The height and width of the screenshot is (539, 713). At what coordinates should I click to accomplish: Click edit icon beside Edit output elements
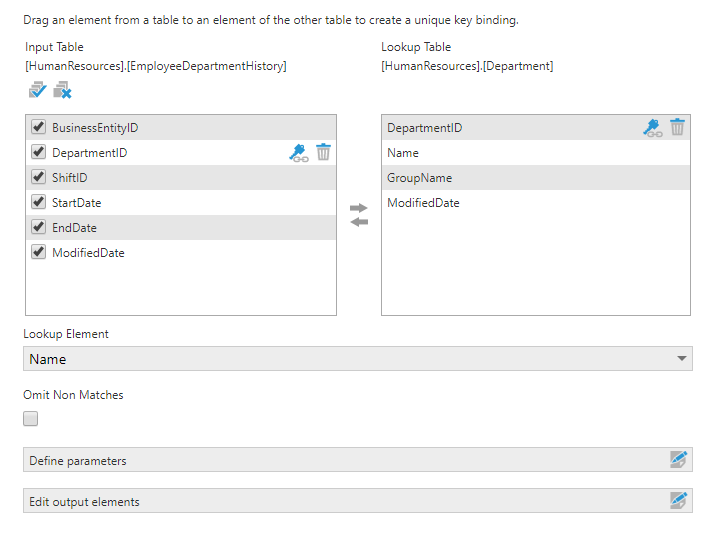coord(679,501)
